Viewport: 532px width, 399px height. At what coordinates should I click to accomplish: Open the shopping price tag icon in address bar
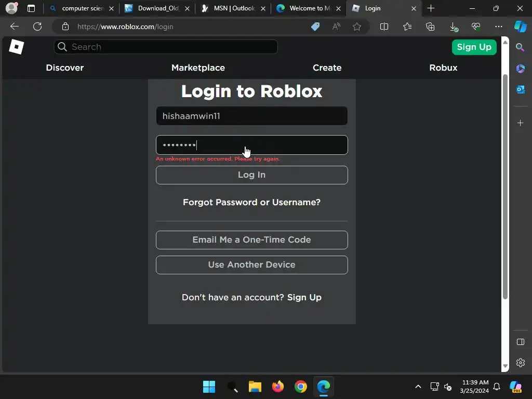click(x=315, y=26)
